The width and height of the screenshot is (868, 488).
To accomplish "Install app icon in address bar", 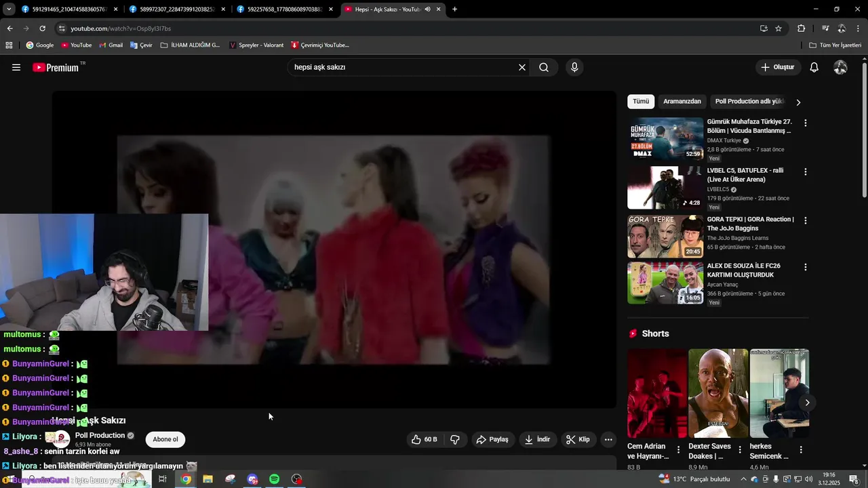I will point(764,28).
